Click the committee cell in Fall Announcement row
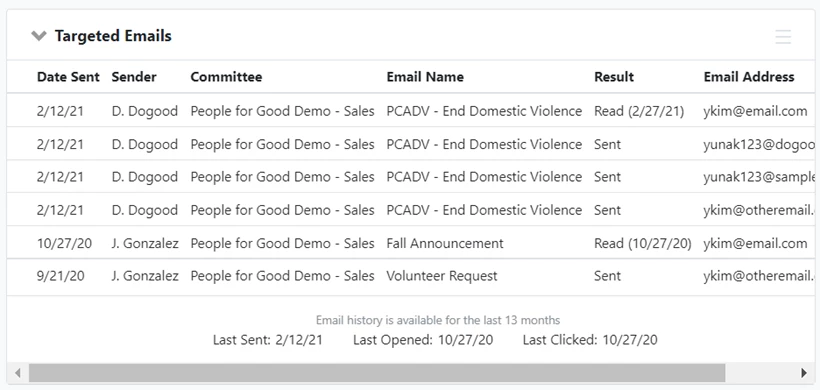The width and height of the screenshot is (820, 390). [282, 243]
